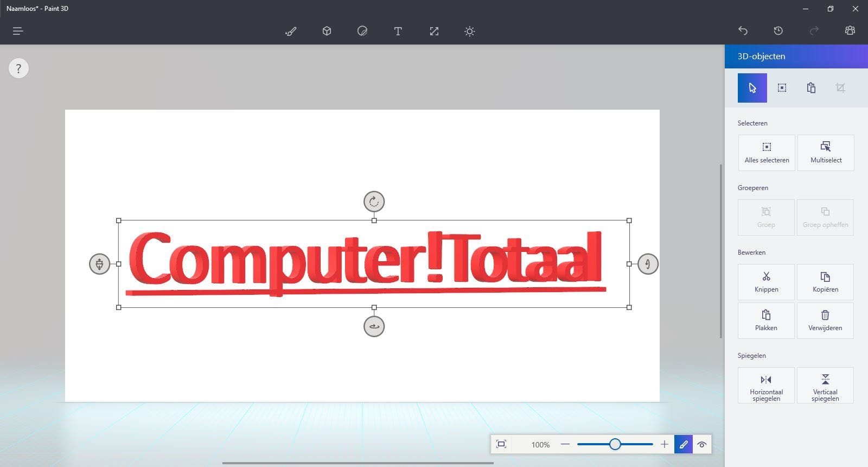Enable Multiselect
The image size is (868, 467).
pos(826,153)
